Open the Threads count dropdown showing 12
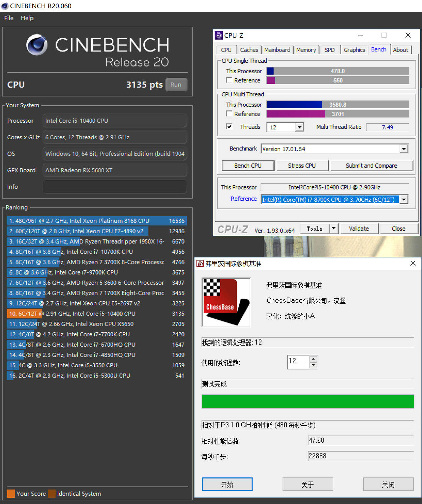Image resolution: width=422 pixels, height=504 pixels. 299,127
